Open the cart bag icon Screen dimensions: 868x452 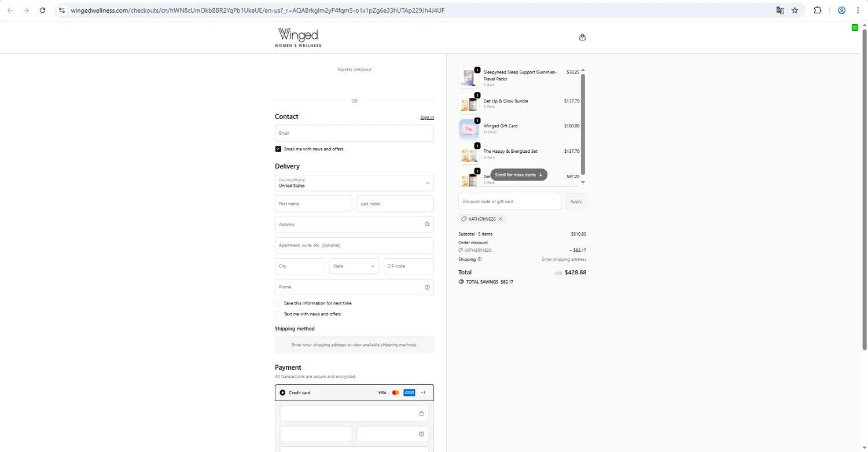pos(582,37)
